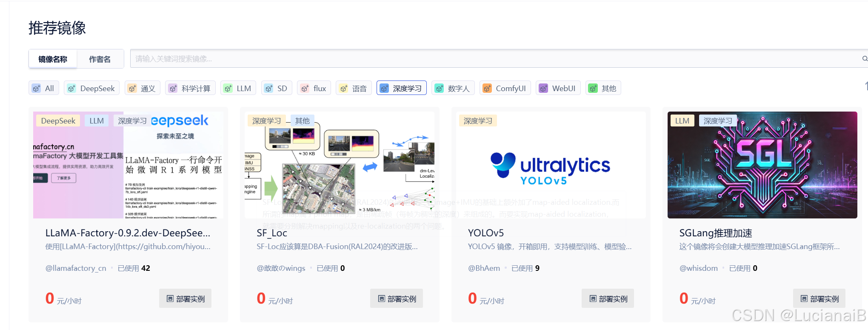Viewport: 868px width, 330px height.
Task: Open LLaMA-Factory card thumbnail image
Action: pyautogui.click(x=128, y=165)
